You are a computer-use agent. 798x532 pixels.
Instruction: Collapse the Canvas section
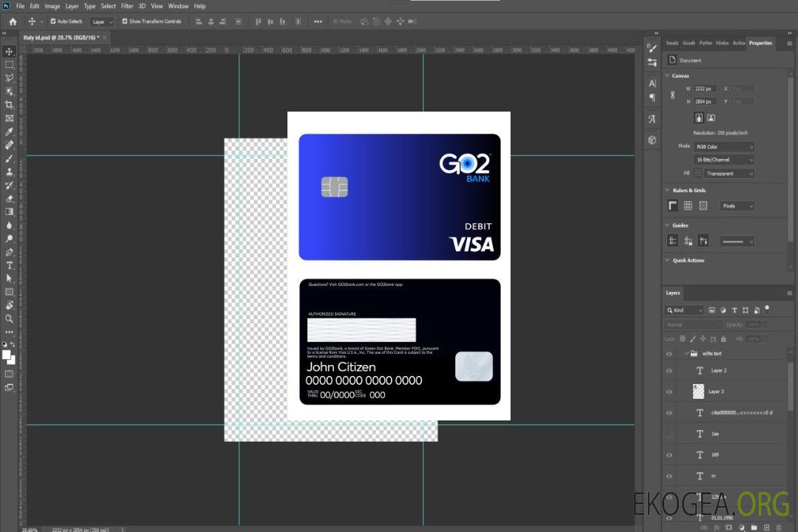coord(667,75)
